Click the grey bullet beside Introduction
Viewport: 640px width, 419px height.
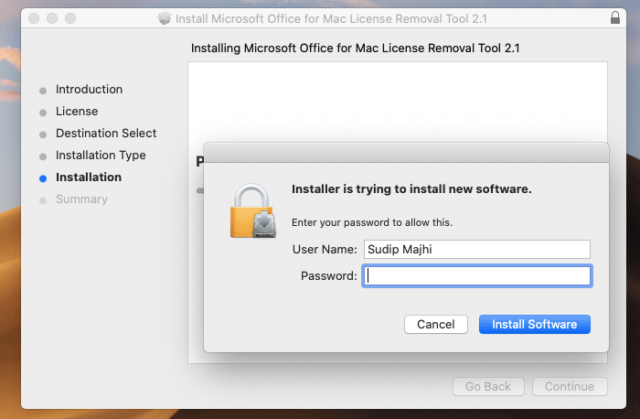tap(42, 90)
